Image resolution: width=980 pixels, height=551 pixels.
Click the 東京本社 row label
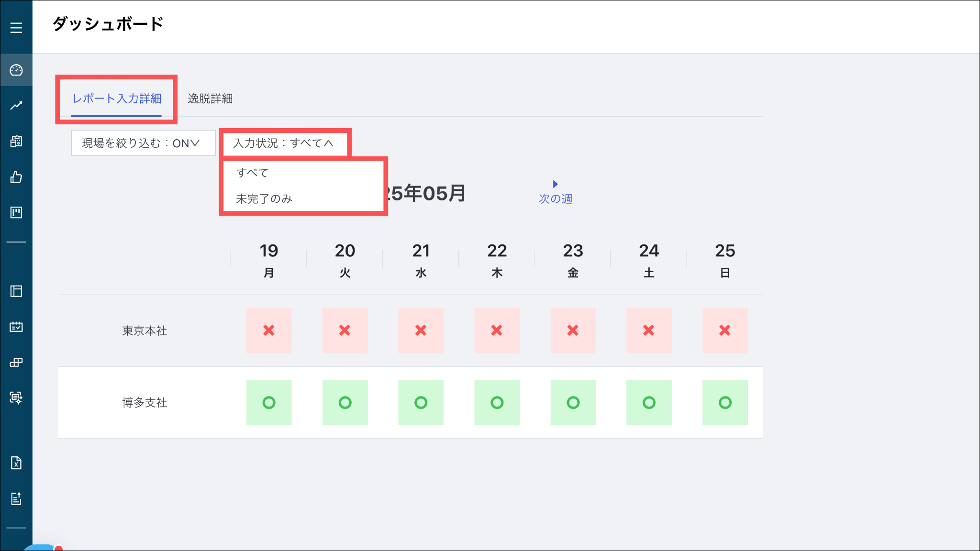(x=145, y=331)
